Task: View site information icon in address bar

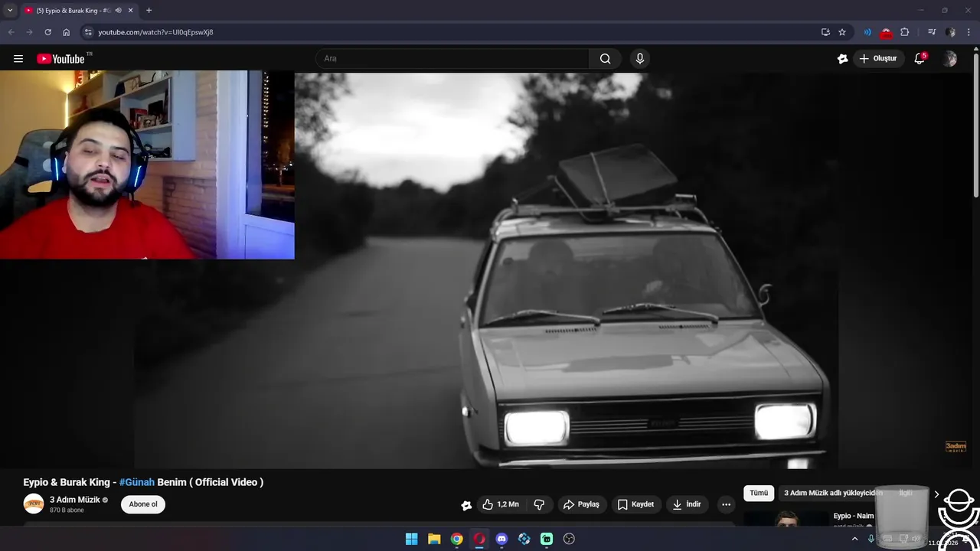Action: (88, 32)
